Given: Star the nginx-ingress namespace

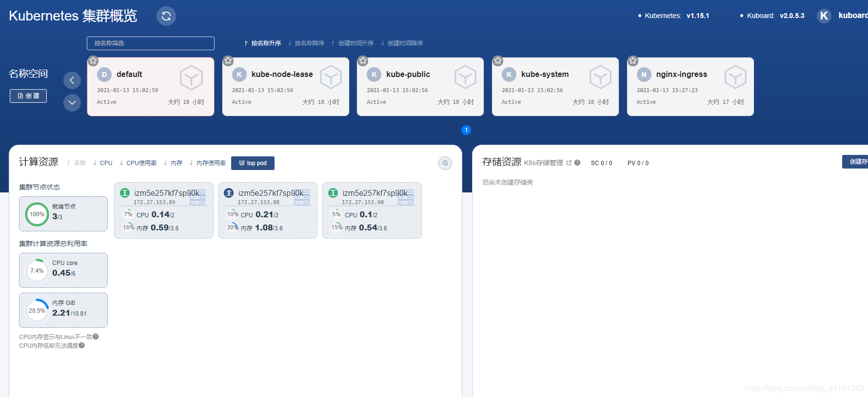Looking at the screenshot, I should [633, 61].
